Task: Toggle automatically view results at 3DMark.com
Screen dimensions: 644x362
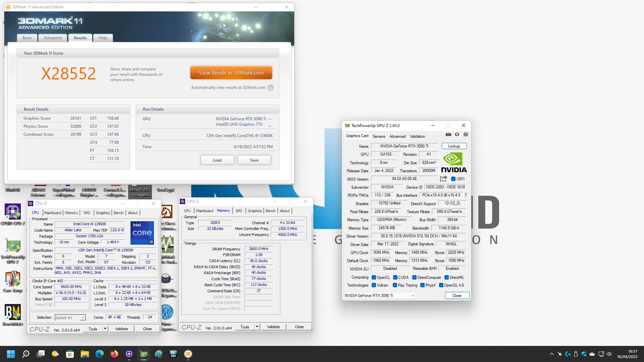Action: click(270, 88)
